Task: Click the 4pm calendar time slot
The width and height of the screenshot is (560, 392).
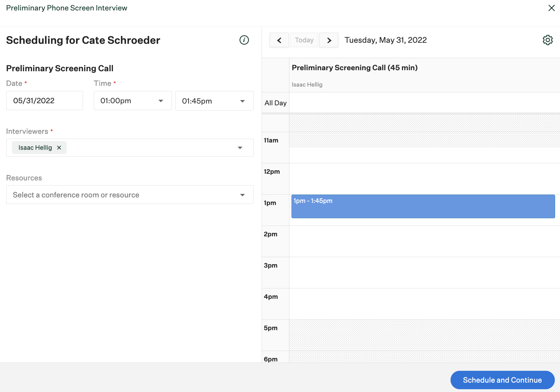Action: click(x=424, y=304)
